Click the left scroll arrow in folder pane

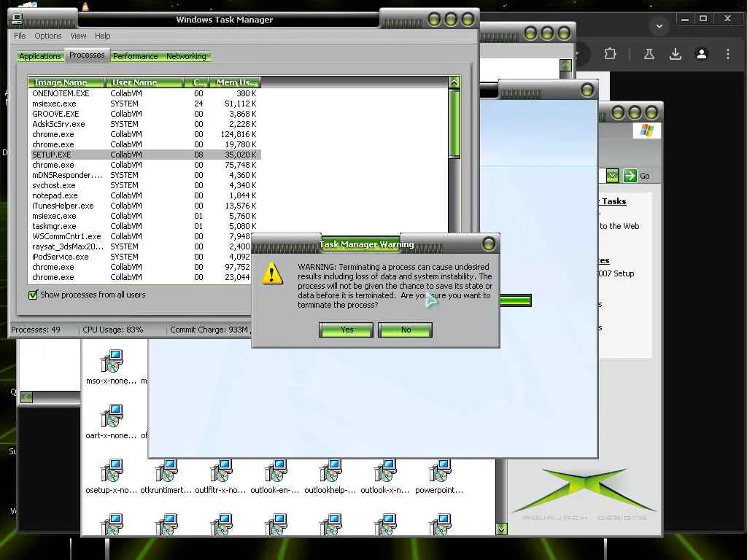tap(27, 397)
